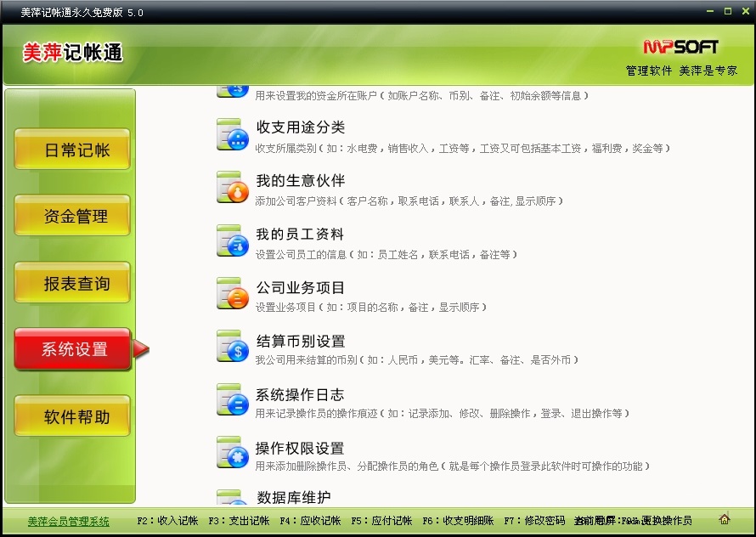The height and width of the screenshot is (537, 756).
Task: Click 数据库维护 heading
Action: (293, 497)
